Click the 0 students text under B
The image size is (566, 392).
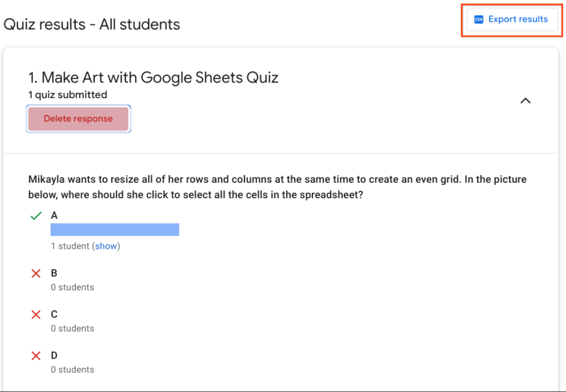73,287
